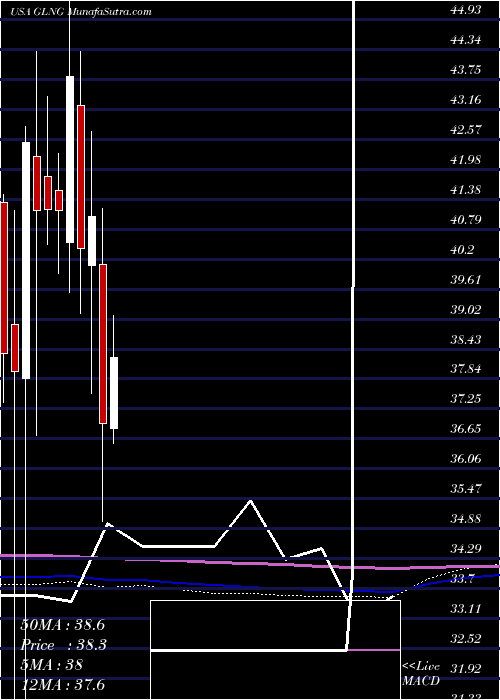Click the 44.93 price axis value

[466, 10]
